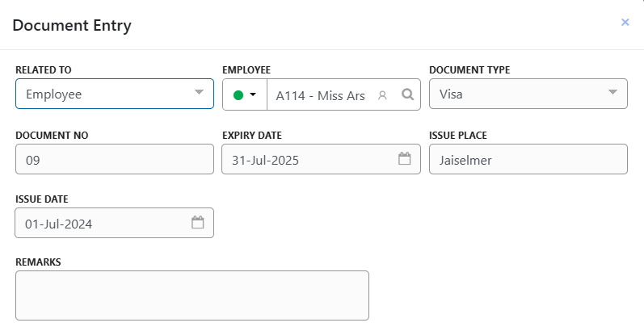Click the Document Entry dialog title
Image resolution: width=644 pixels, height=331 pixels.
tap(72, 26)
